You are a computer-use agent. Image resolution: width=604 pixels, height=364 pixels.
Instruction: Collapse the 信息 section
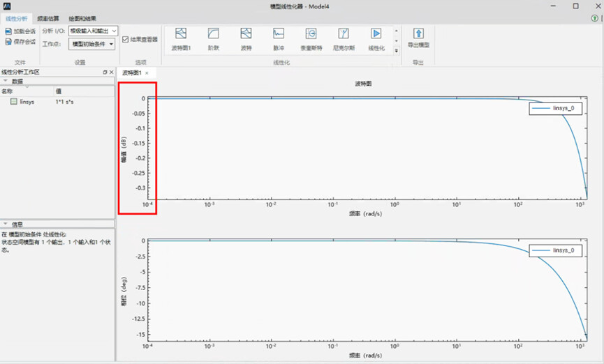[6, 224]
